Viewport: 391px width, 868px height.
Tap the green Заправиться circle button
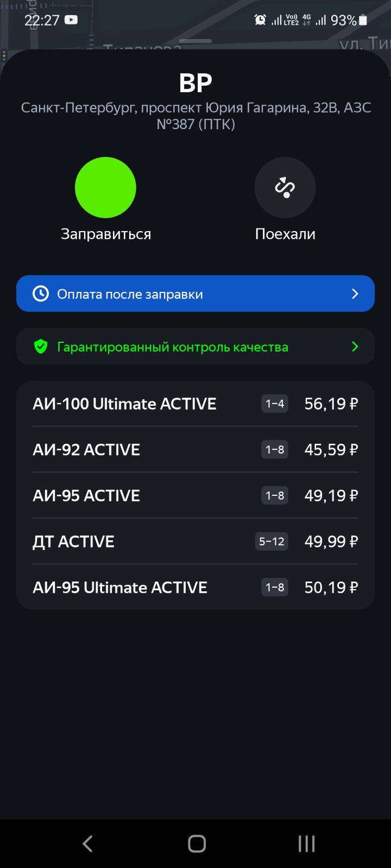click(x=105, y=188)
